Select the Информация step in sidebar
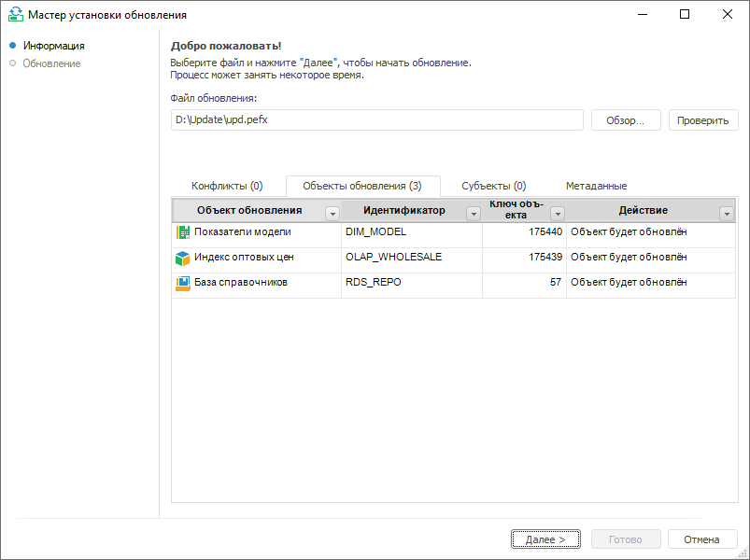The height and width of the screenshot is (560, 750). pos(53,46)
